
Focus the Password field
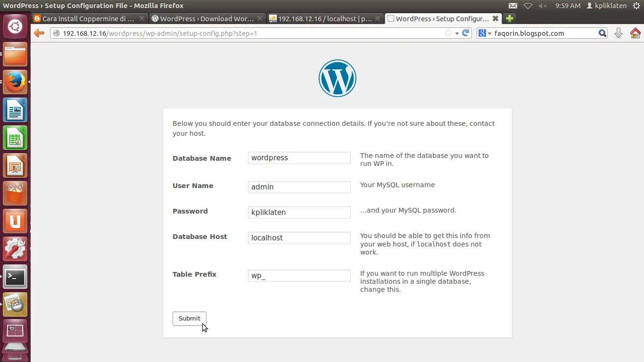point(299,213)
